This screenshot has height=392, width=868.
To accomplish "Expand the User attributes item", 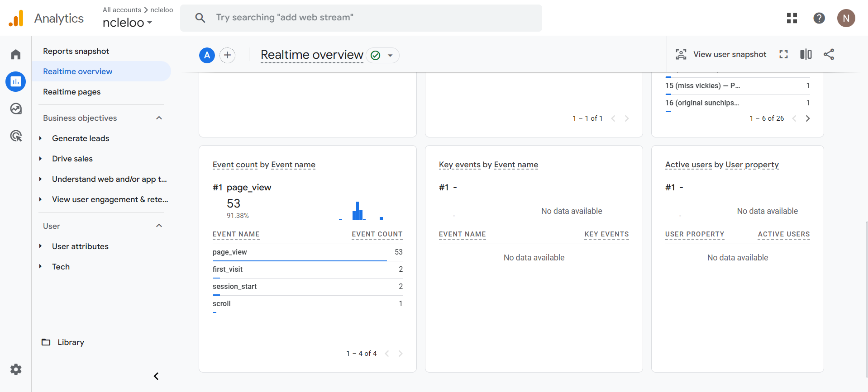I will pos(41,246).
